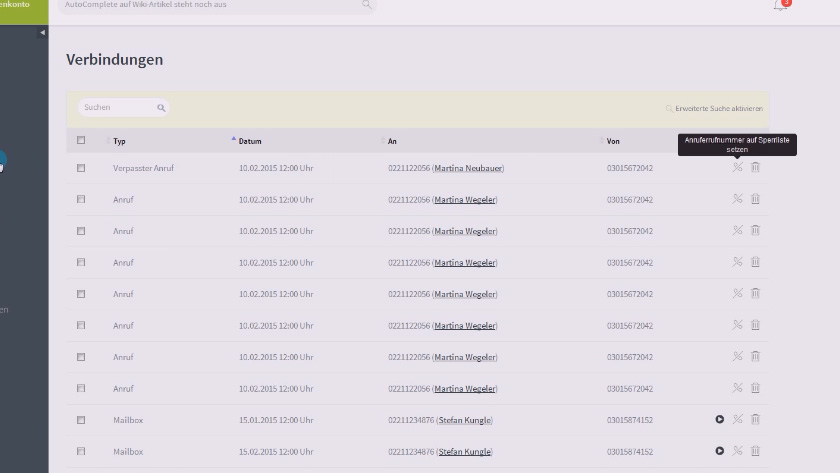
Task: Tick the checkbox of the Mailbox 15.01.2015 row
Action: tap(81, 421)
